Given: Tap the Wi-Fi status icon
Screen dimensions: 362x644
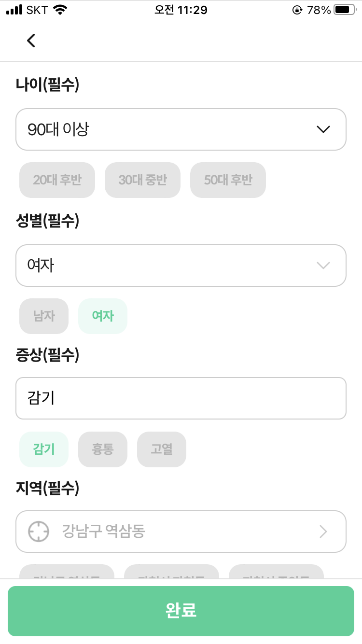Looking at the screenshot, I should pyautogui.click(x=60, y=10).
